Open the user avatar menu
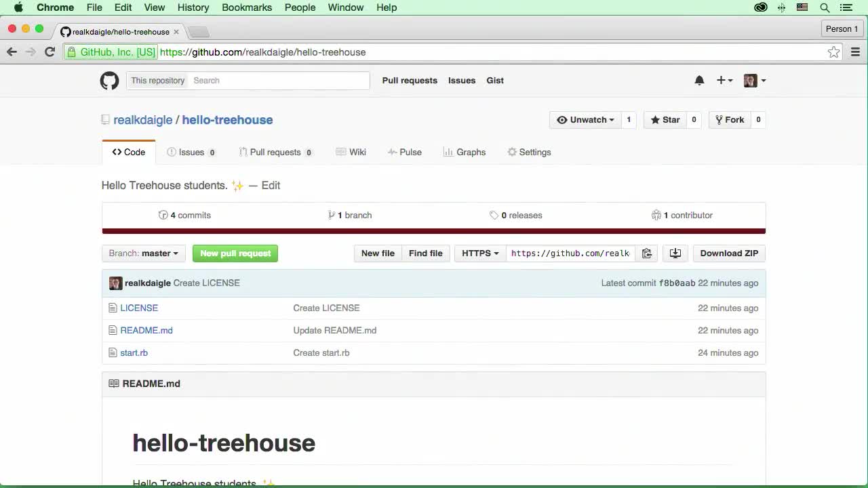 (x=755, y=81)
